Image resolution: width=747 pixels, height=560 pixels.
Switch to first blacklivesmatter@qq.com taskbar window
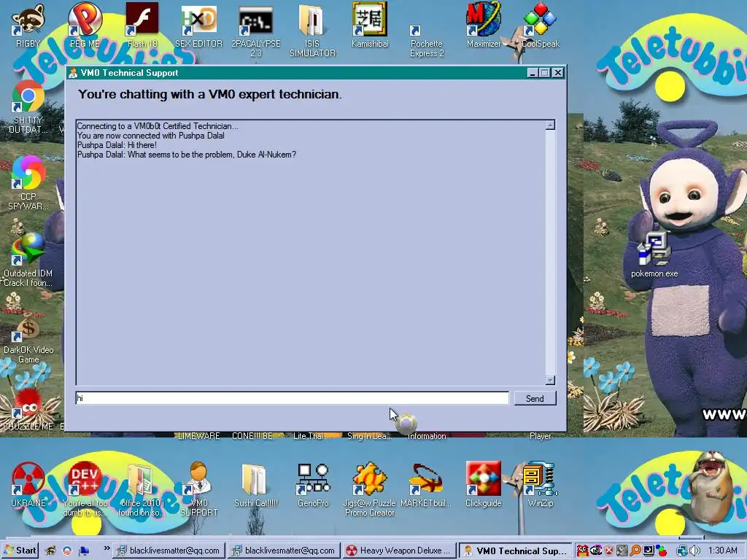pos(169,551)
